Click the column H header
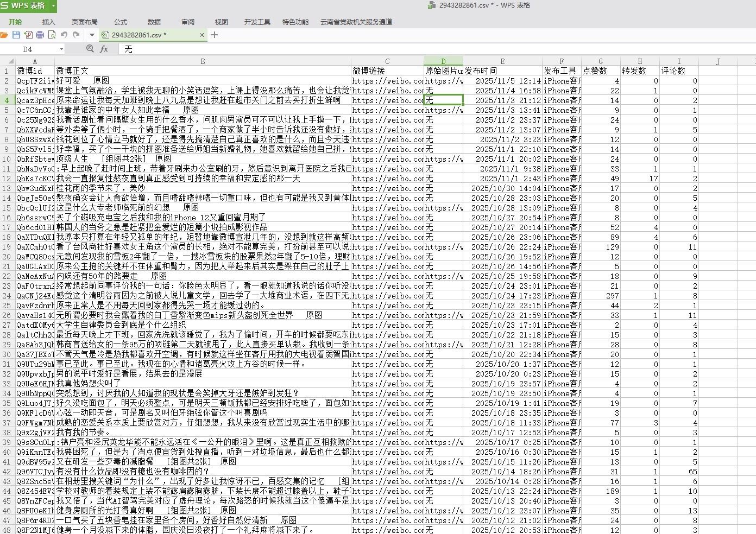Screen dimensions: 756x534 [x=640, y=61]
